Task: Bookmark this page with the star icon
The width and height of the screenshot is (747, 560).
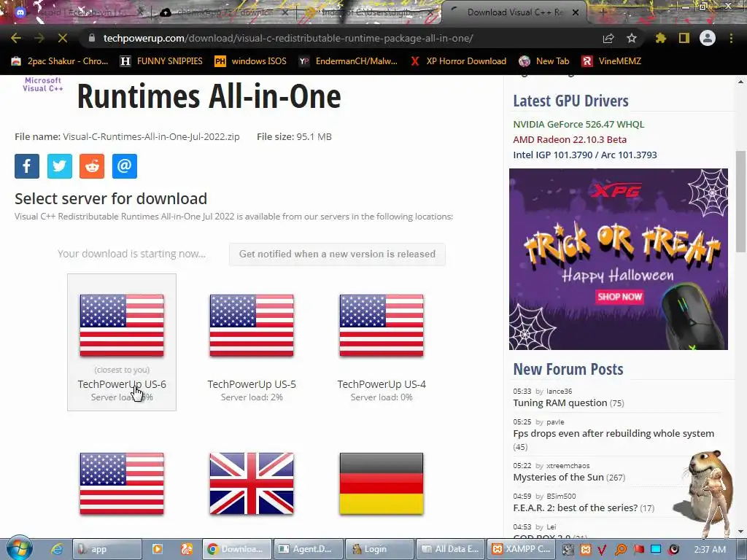Action: pyautogui.click(x=632, y=38)
